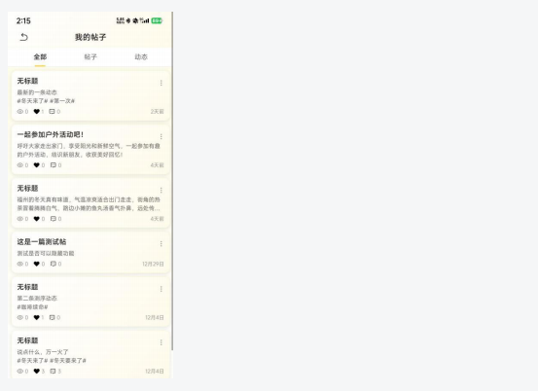Open the more menu for 这是一篇测试帖
538x392 pixels.
pyautogui.click(x=161, y=244)
